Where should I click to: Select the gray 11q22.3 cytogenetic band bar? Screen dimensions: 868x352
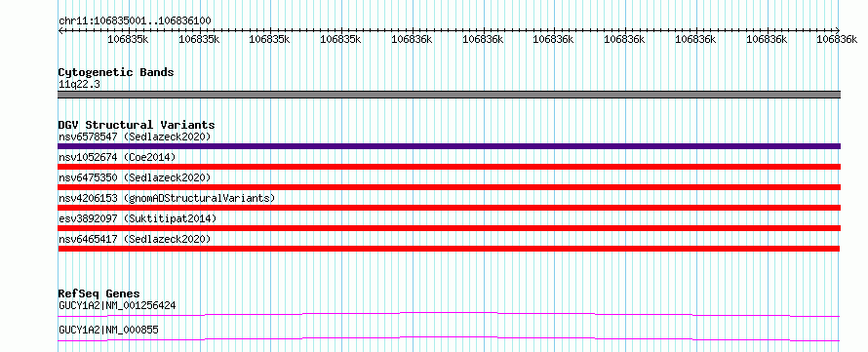449,95
